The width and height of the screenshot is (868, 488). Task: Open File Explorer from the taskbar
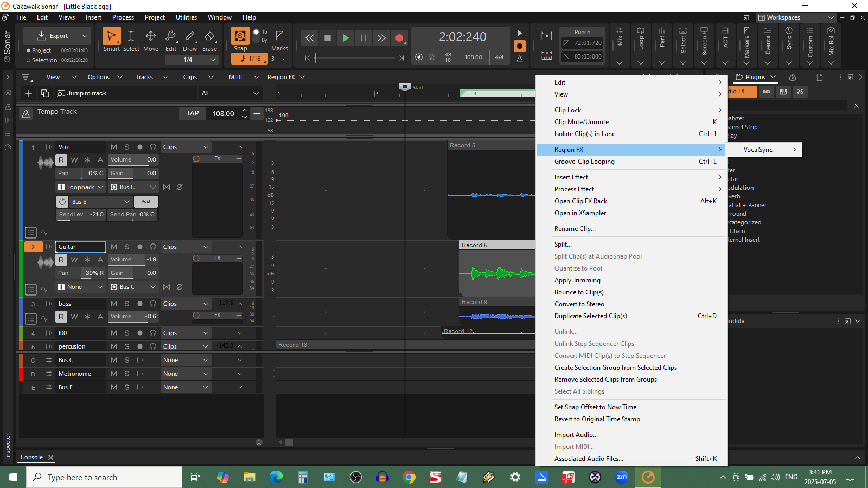(250, 477)
